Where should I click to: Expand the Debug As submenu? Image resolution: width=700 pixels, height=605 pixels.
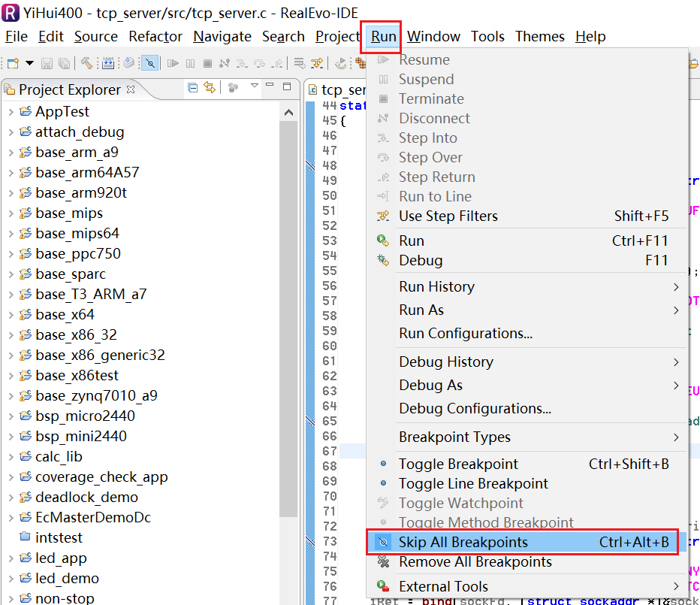527,385
